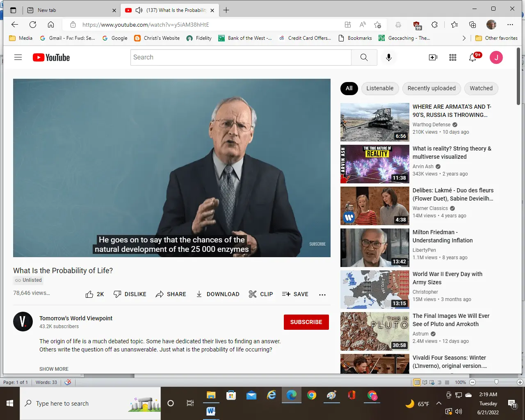Select the Recently uploaded filter chip
The height and width of the screenshot is (420, 525).
coord(431,88)
